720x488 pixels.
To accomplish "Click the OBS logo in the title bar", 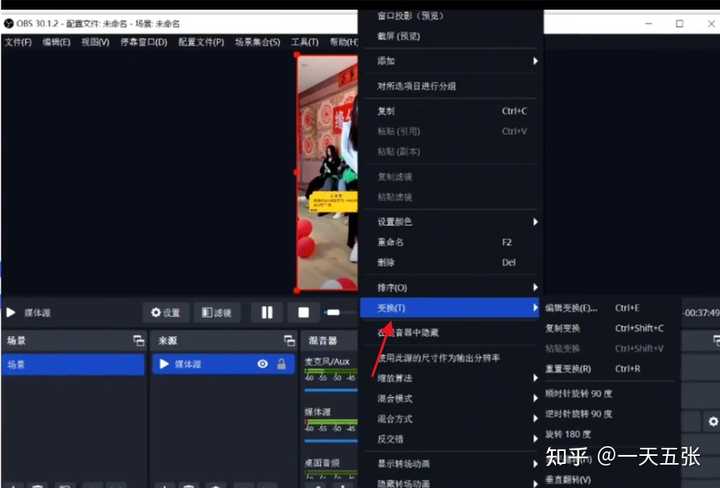I will (8, 23).
